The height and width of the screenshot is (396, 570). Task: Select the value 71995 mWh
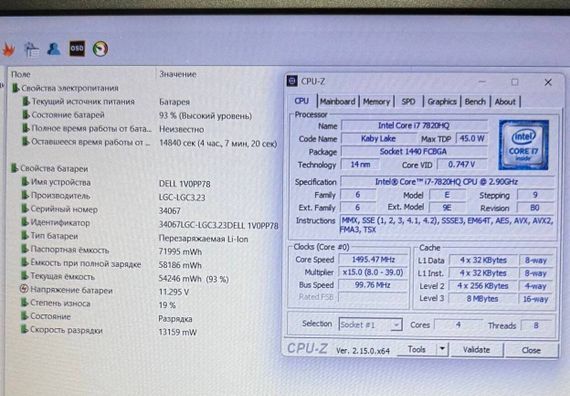tap(180, 252)
